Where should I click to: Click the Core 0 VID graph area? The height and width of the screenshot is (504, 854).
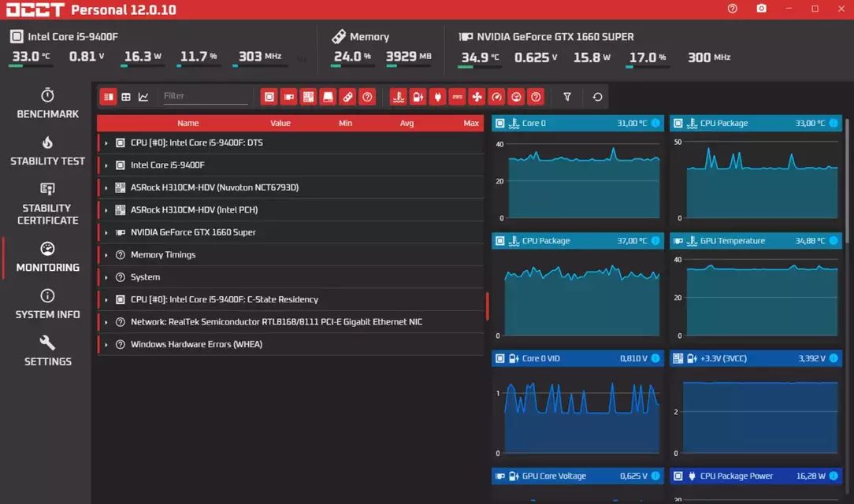tap(577, 415)
